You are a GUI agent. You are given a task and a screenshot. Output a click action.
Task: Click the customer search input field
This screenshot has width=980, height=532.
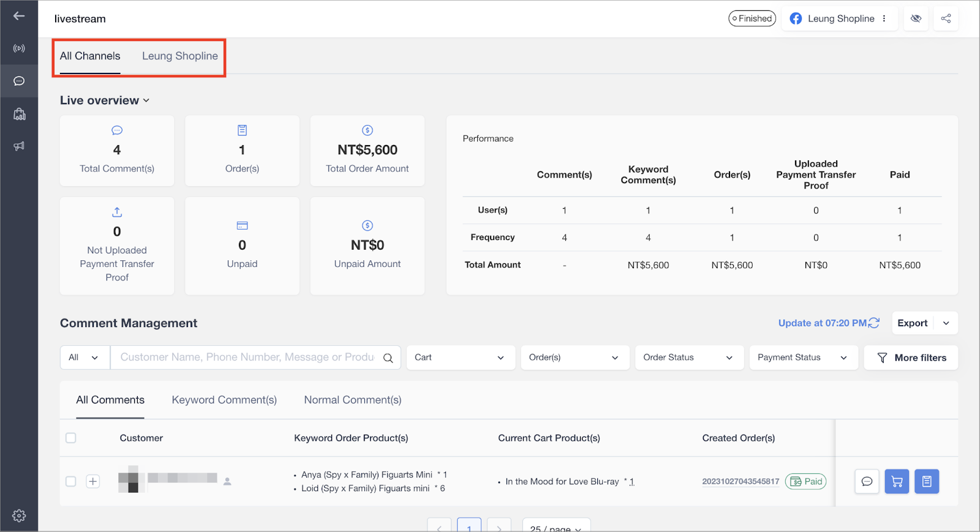(x=247, y=358)
